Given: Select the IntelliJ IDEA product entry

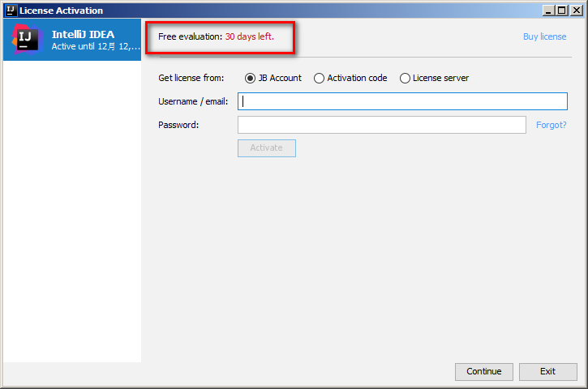Looking at the screenshot, I should point(72,40).
